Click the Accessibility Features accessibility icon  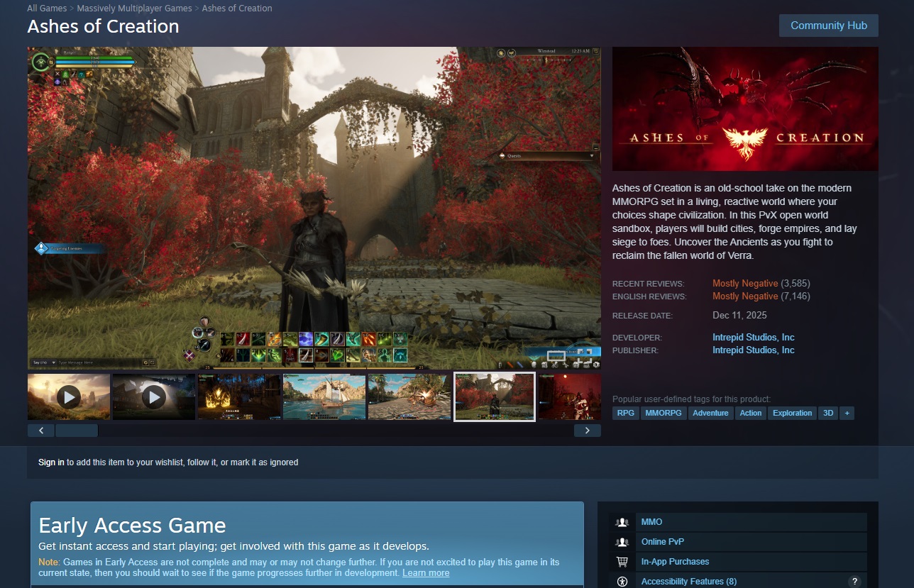pyautogui.click(x=623, y=581)
